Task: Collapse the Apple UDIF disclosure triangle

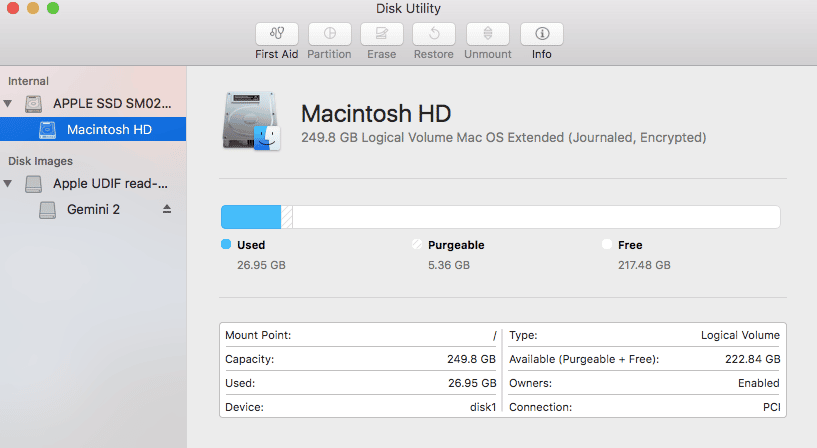Action: (8, 183)
